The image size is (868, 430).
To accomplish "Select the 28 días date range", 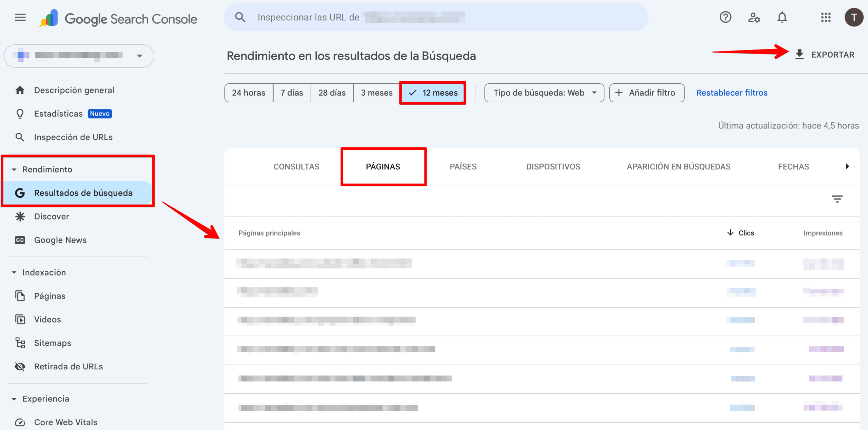I will 332,93.
